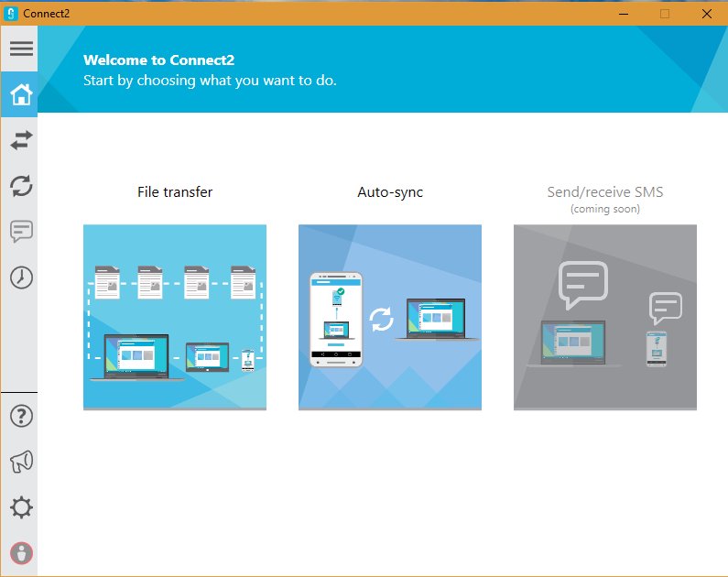Viewport: 728px width, 577px height.
Task: Click the greyed-out Send/receive SMS tile
Action: (604, 317)
